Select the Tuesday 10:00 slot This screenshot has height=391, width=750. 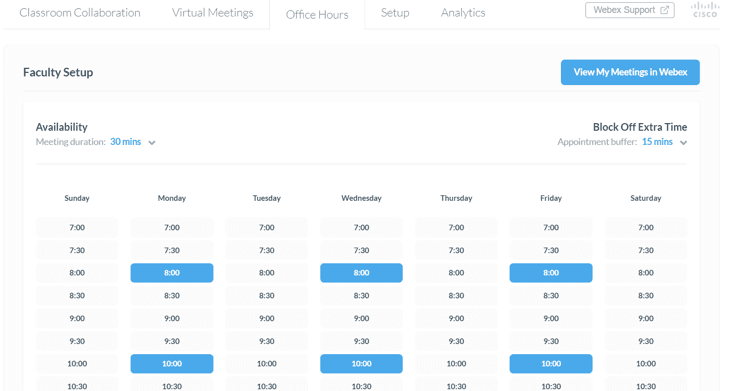coord(266,364)
